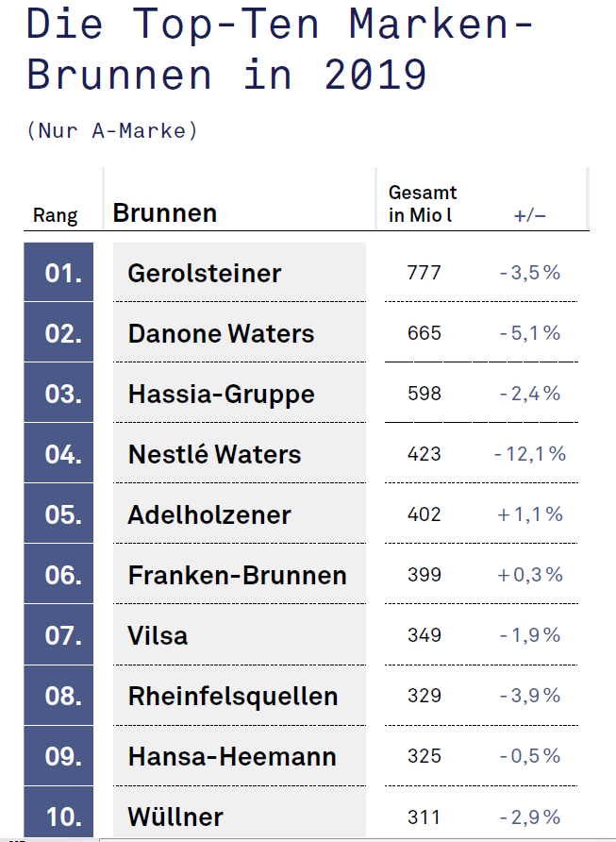Click the rank 01. blue box
This screenshot has height=842, width=616.
[58, 272]
